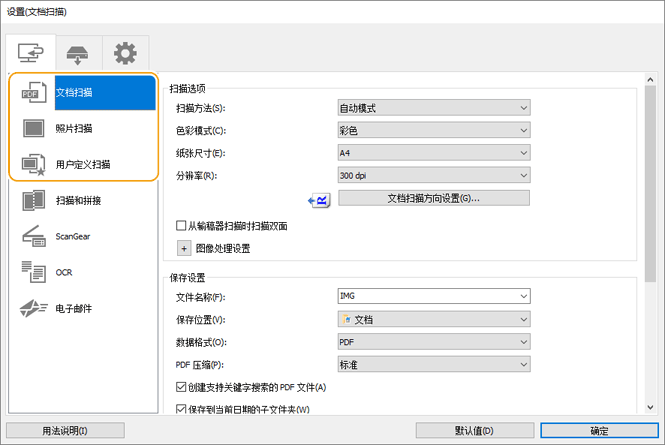Select the 照片扫描 icon

pos(34,128)
